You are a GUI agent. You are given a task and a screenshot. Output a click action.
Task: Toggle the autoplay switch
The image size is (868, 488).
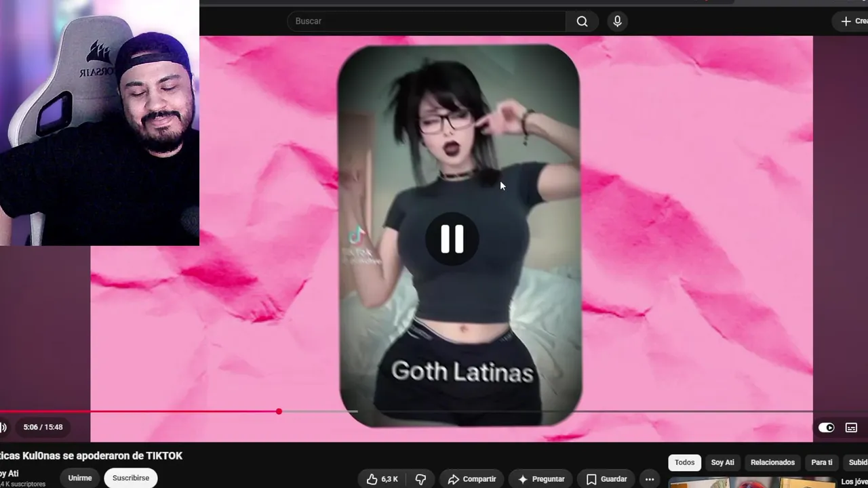tap(826, 428)
